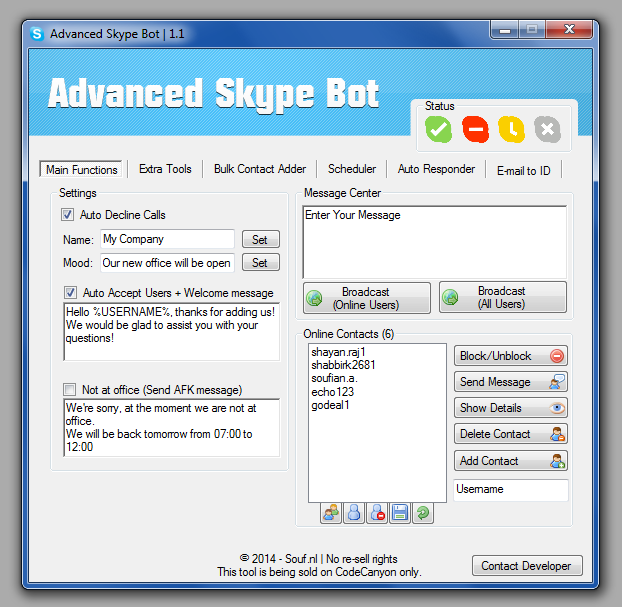622x607 pixels.
Task: Click the blocked user icon below contacts
Action: coord(376,513)
